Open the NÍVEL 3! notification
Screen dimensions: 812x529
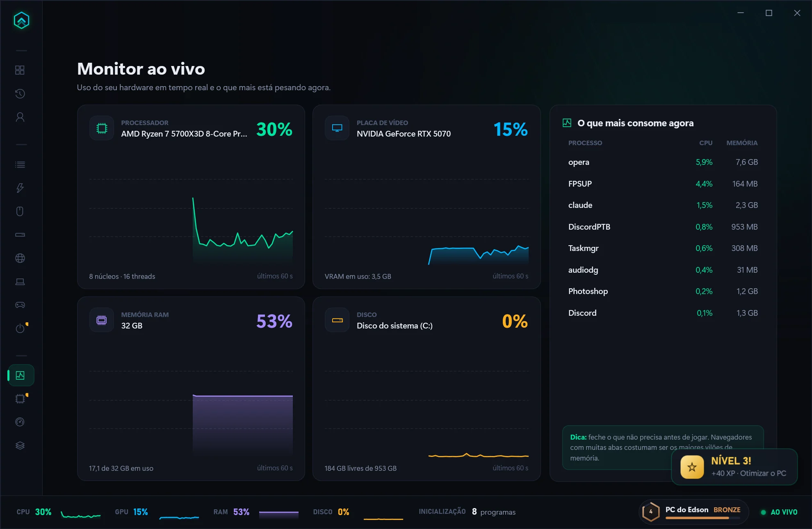[x=734, y=467]
